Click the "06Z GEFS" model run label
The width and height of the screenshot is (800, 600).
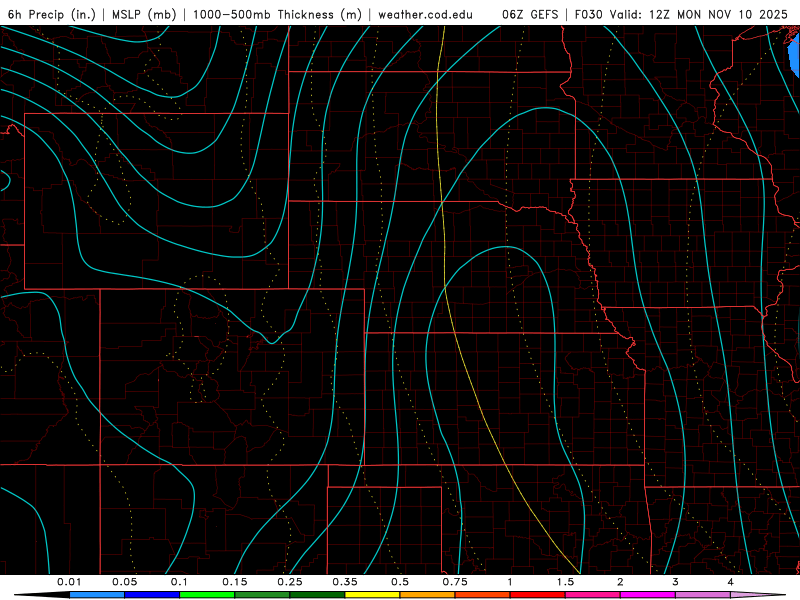coord(530,14)
